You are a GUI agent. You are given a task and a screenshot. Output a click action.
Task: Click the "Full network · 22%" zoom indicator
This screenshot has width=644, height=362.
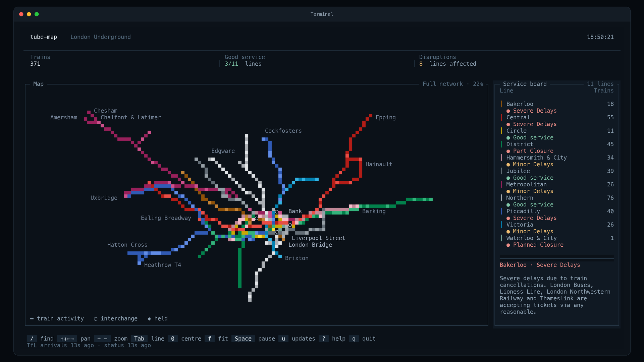point(453,84)
